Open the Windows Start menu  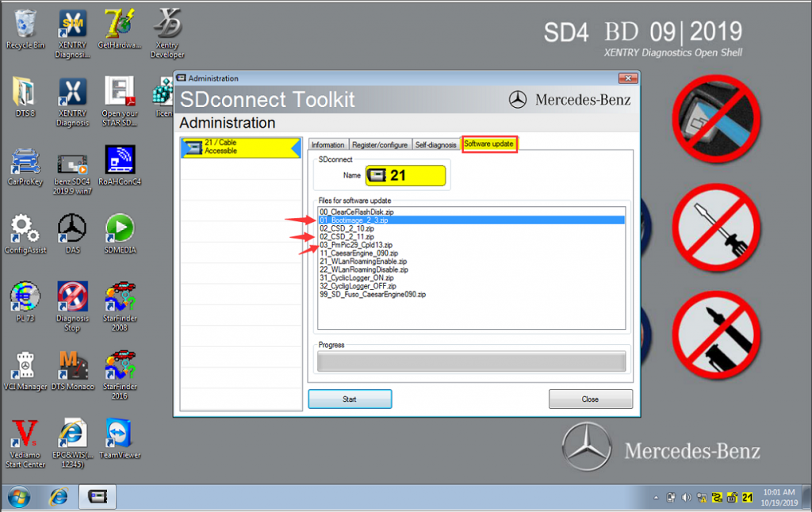click(19, 497)
